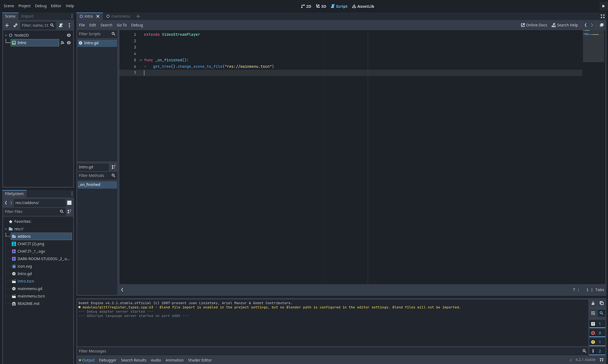
Task: Open Online Docs
Action: [534, 25]
